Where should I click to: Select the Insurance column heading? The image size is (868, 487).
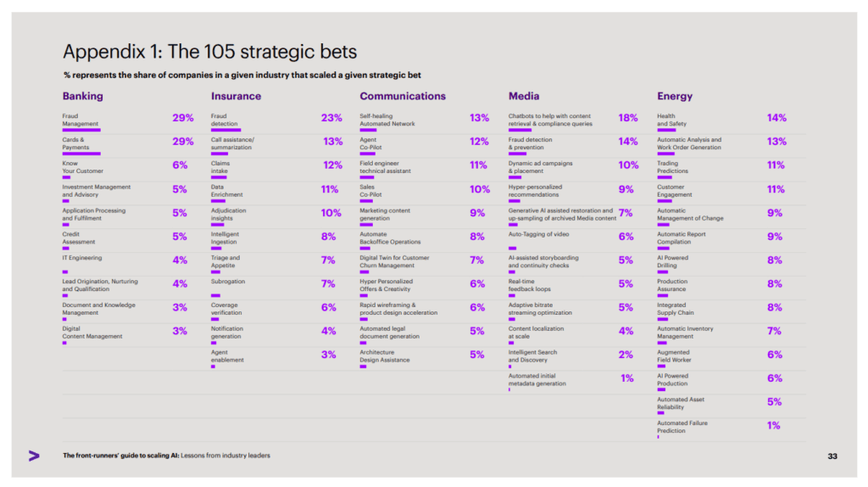pyautogui.click(x=236, y=97)
